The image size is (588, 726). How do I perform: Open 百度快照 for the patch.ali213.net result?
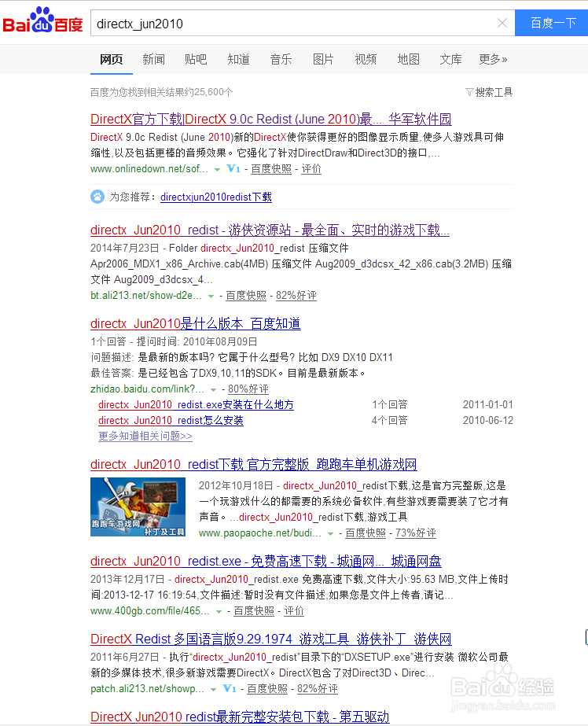(267, 689)
